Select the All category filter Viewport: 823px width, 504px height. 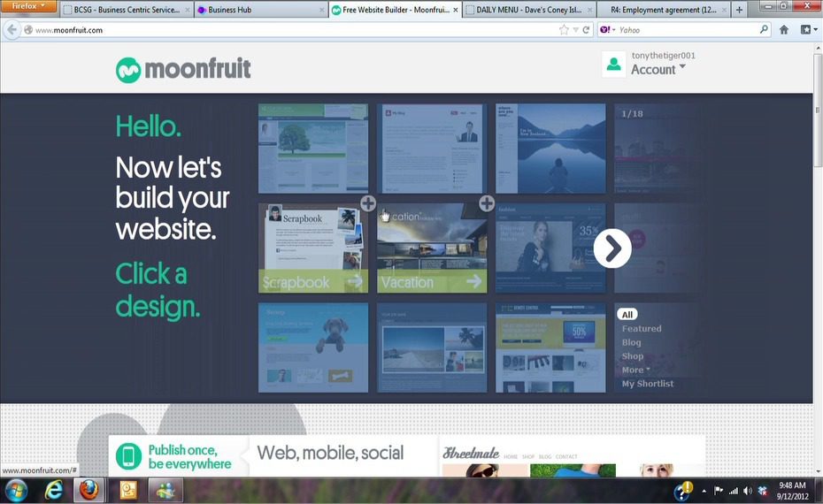(x=627, y=314)
